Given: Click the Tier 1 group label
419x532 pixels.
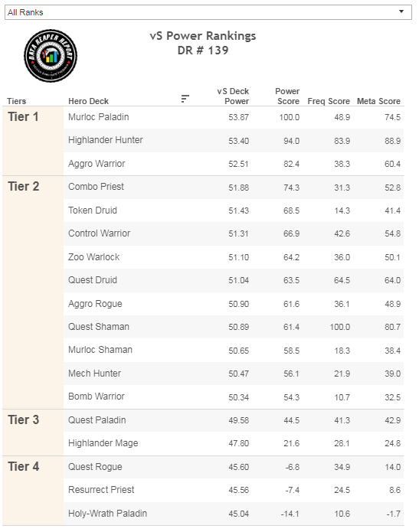Looking at the screenshot, I should [23, 117].
